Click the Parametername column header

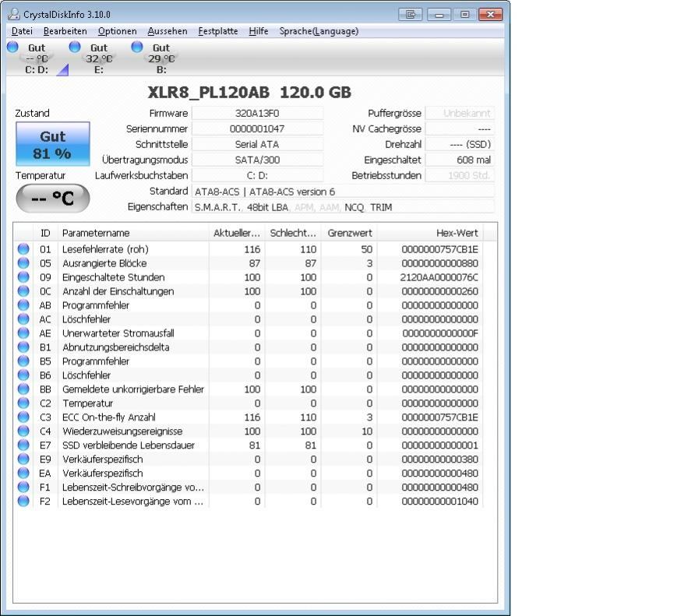point(133,233)
